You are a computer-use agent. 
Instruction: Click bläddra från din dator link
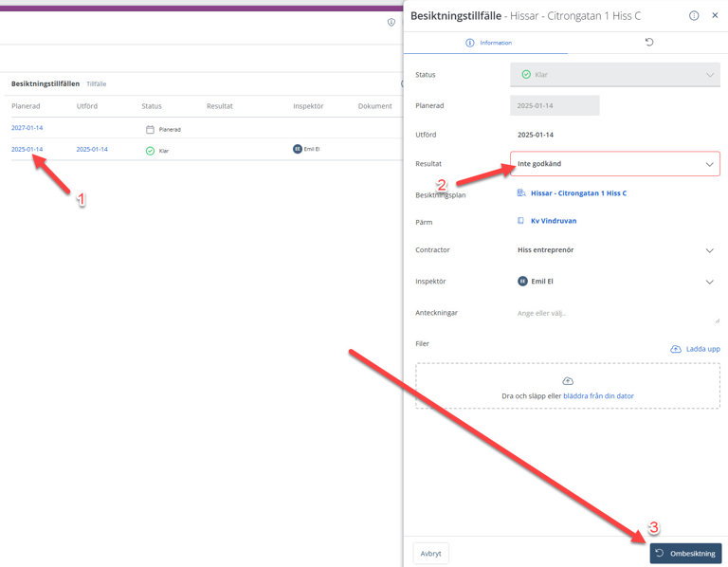point(598,396)
